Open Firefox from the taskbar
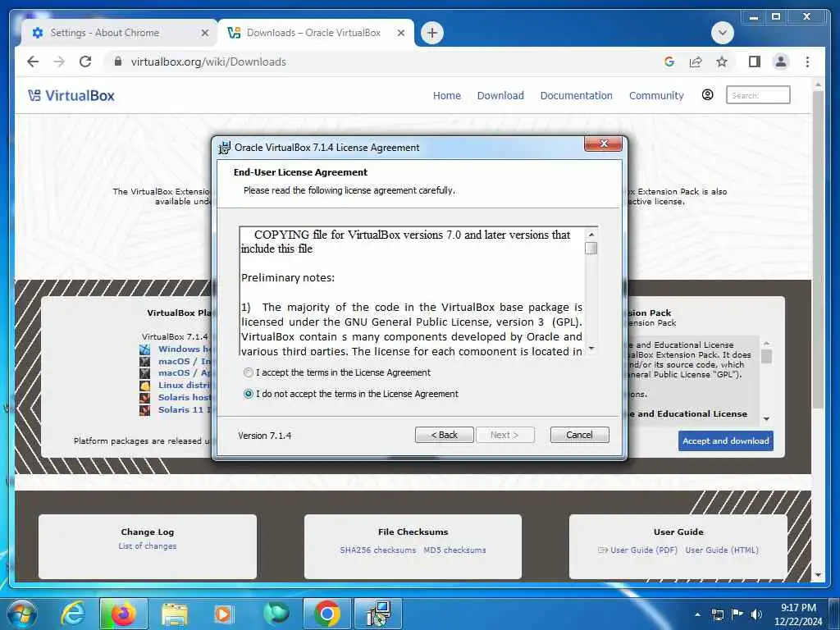The width and height of the screenshot is (840, 630). click(x=123, y=614)
